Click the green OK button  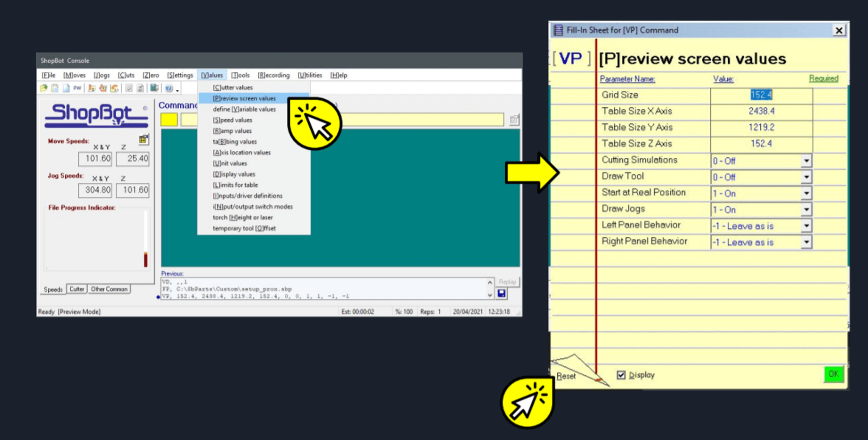tap(834, 374)
